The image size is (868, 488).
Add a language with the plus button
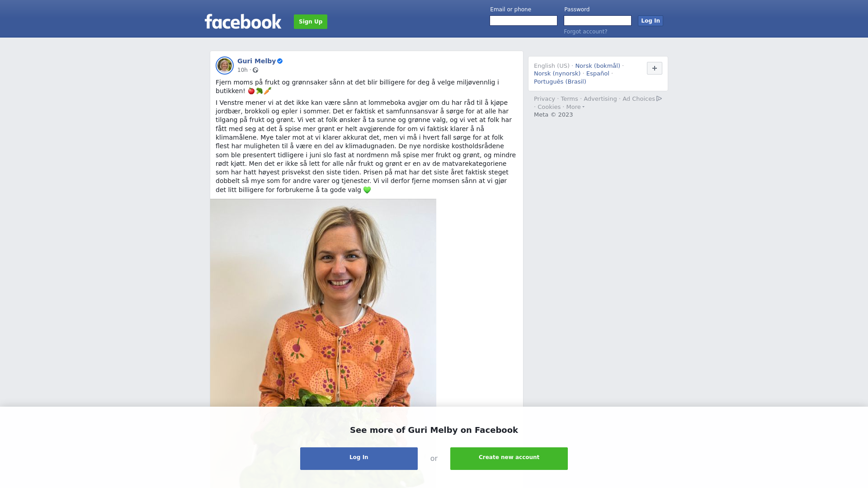pyautogui.click(x=655, y=68)
